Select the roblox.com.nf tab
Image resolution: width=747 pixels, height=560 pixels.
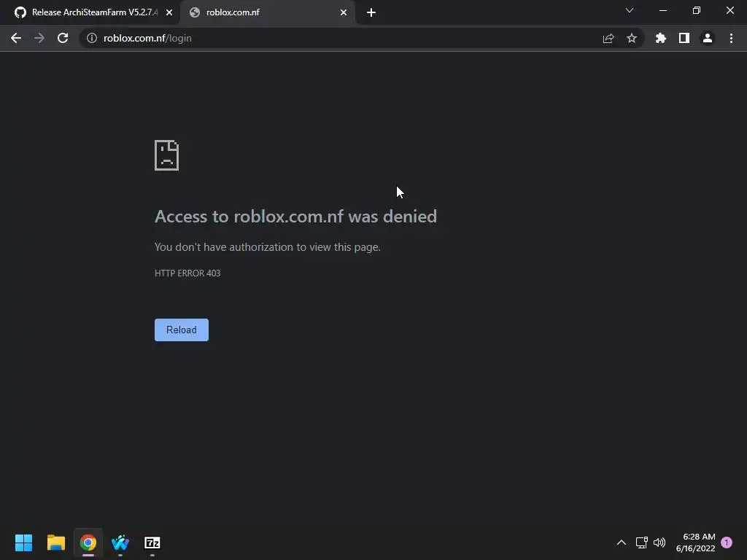point(267,12)
